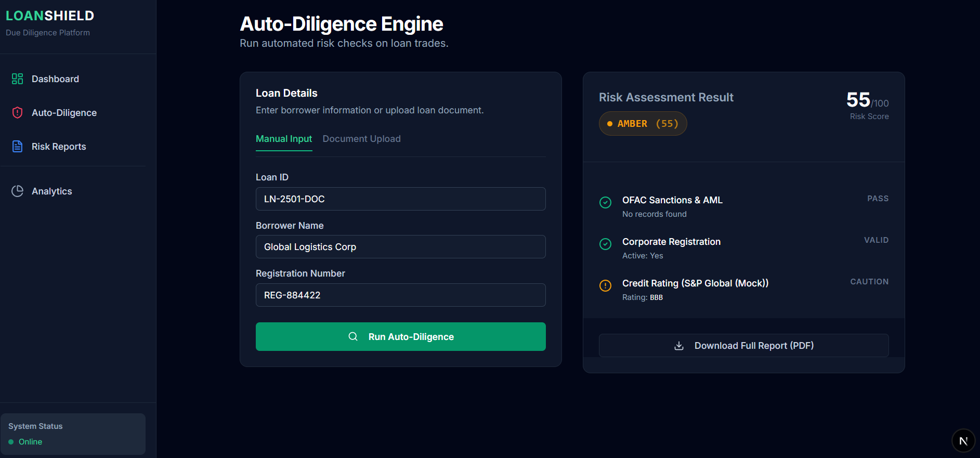Focus the Loan ID input field
The height and width of the screenshot is (458, 980).
tap(400, 199)
